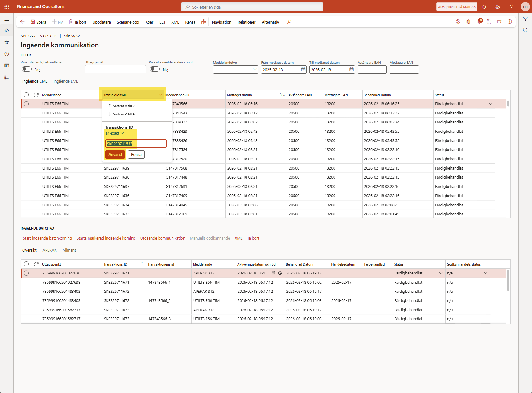Open the app launcher waffle icon

(x=7, y=6)
